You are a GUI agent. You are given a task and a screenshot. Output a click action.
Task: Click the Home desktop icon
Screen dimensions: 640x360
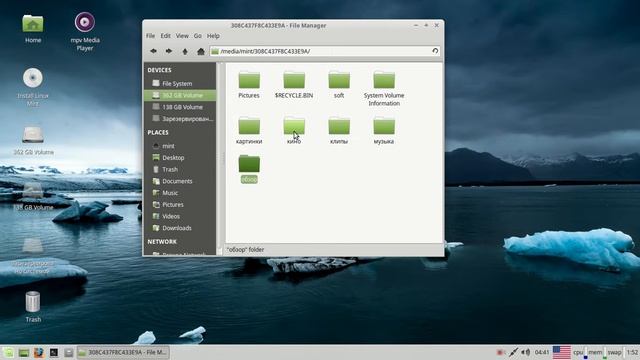(33, 29)
